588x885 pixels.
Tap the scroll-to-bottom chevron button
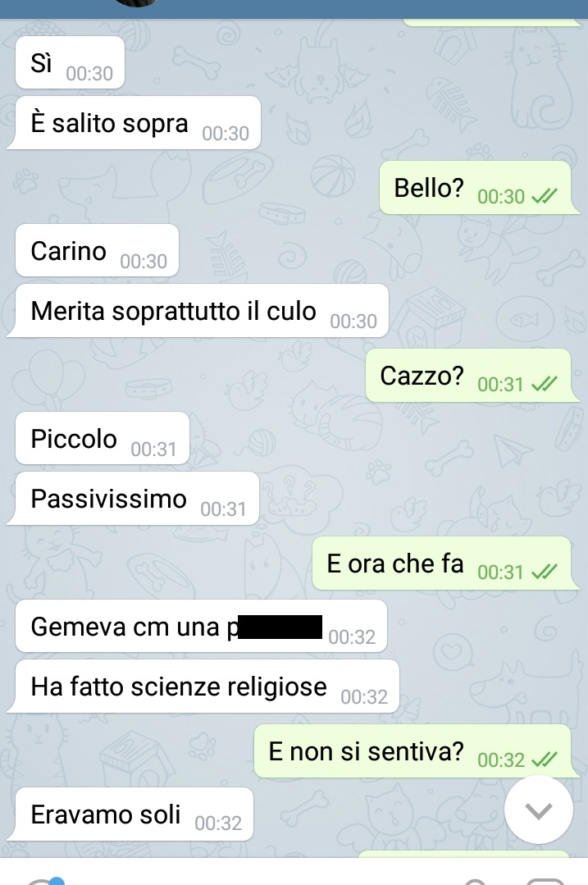(538, 810)
